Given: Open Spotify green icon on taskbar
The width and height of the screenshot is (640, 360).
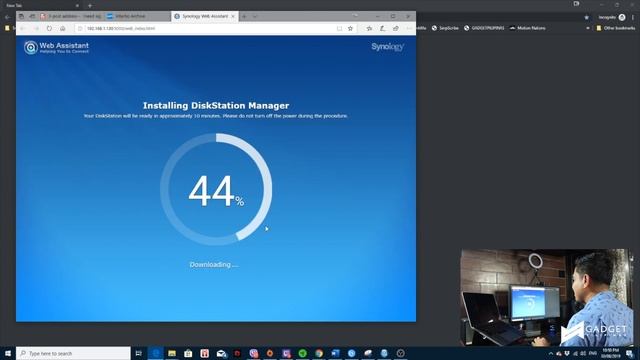Looking at the screenshot, I should (x=302, y=353).
